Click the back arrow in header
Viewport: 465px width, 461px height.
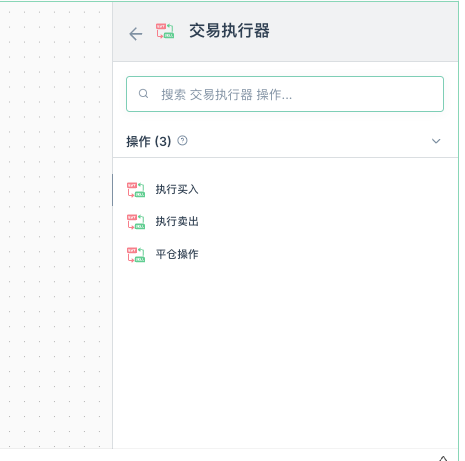[x=136, y=34]
